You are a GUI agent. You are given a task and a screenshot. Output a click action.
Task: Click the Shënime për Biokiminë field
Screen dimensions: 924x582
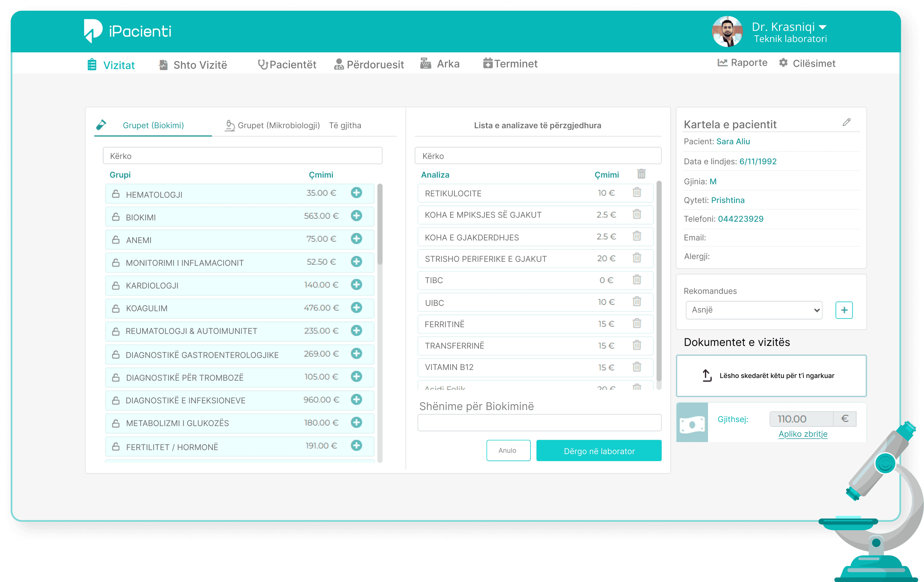tap(539, 423)
